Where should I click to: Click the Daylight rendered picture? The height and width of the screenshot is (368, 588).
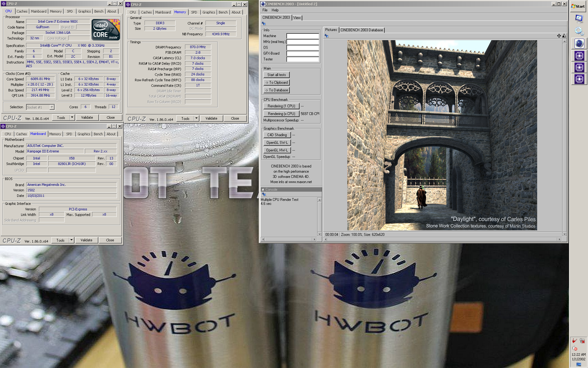point(442,135)
